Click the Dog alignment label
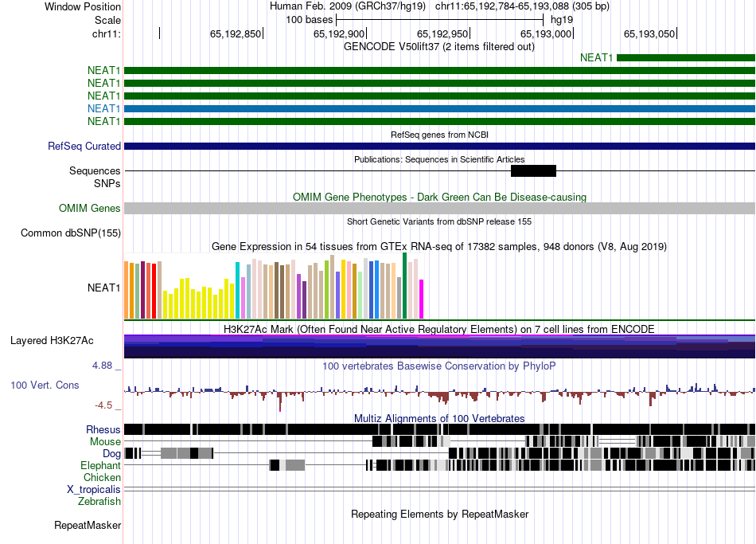 111,454
